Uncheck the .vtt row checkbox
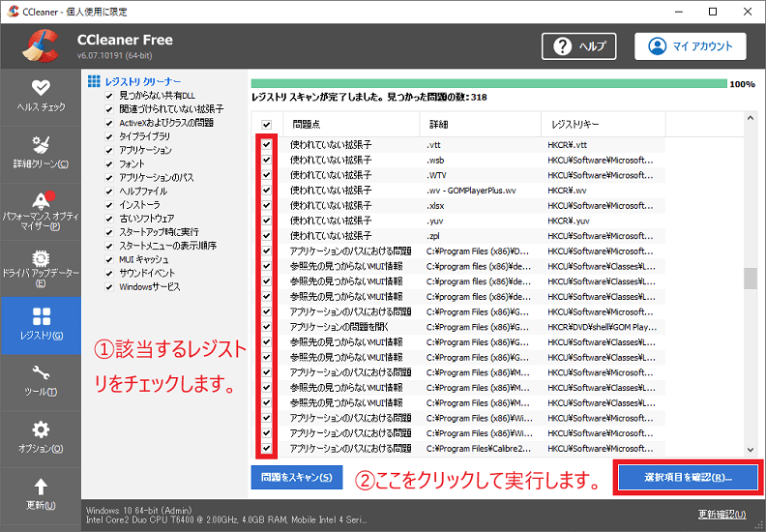Viewport: 766px width, 532px height. (x=267, y=145)
